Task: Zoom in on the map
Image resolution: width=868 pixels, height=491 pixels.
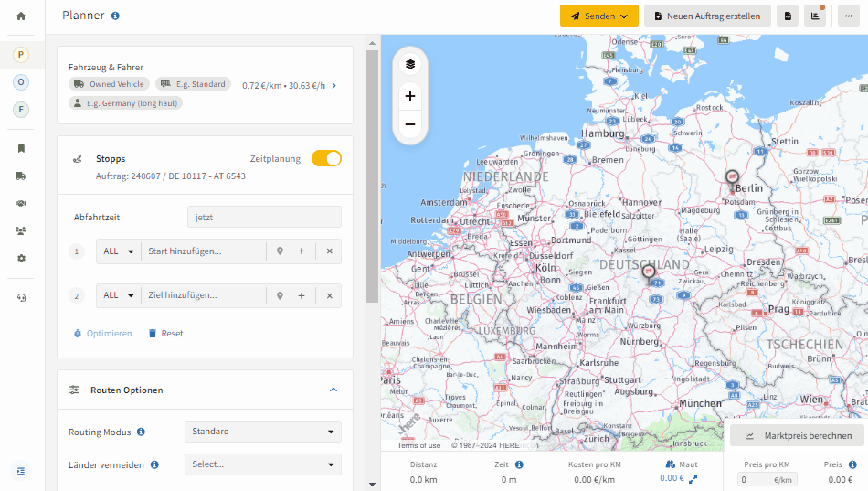Action: (x=410, y=96)
